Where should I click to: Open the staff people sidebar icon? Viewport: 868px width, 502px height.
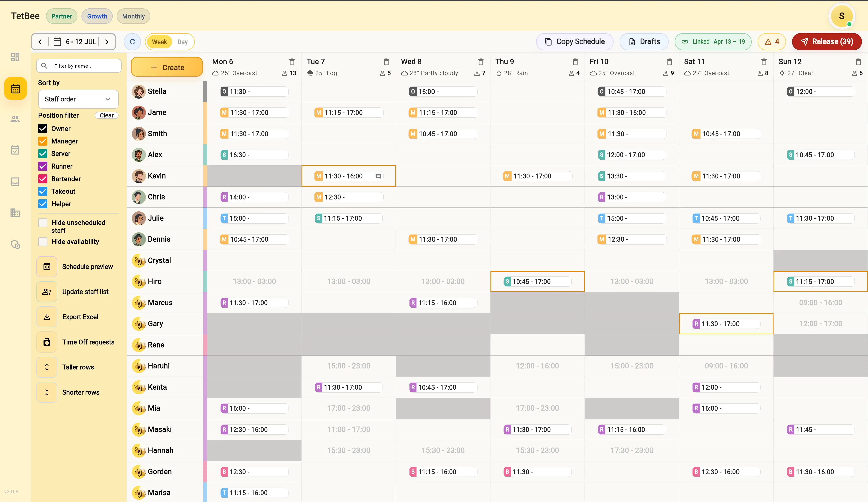15,119
